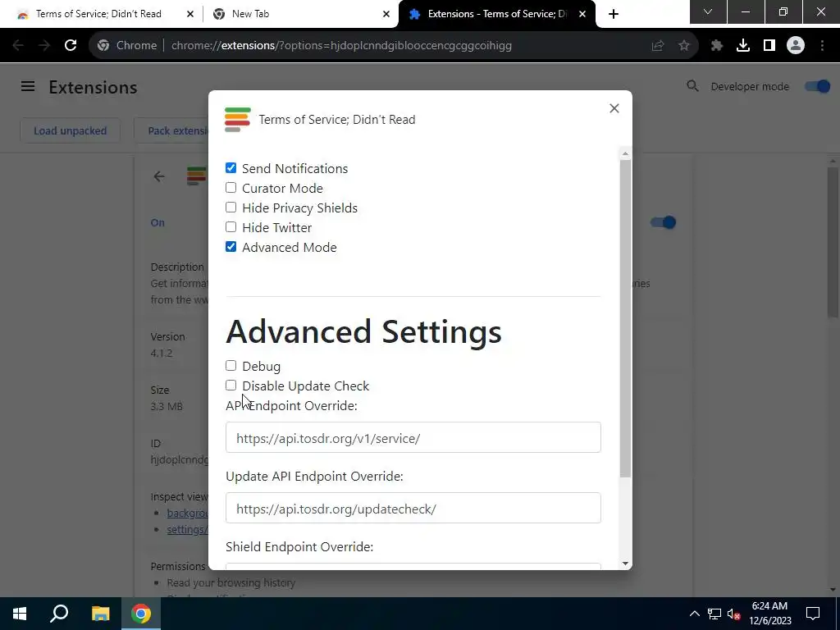840x630 pixels.
Task: Open Windows Start menu
Action: coord(20,614)
